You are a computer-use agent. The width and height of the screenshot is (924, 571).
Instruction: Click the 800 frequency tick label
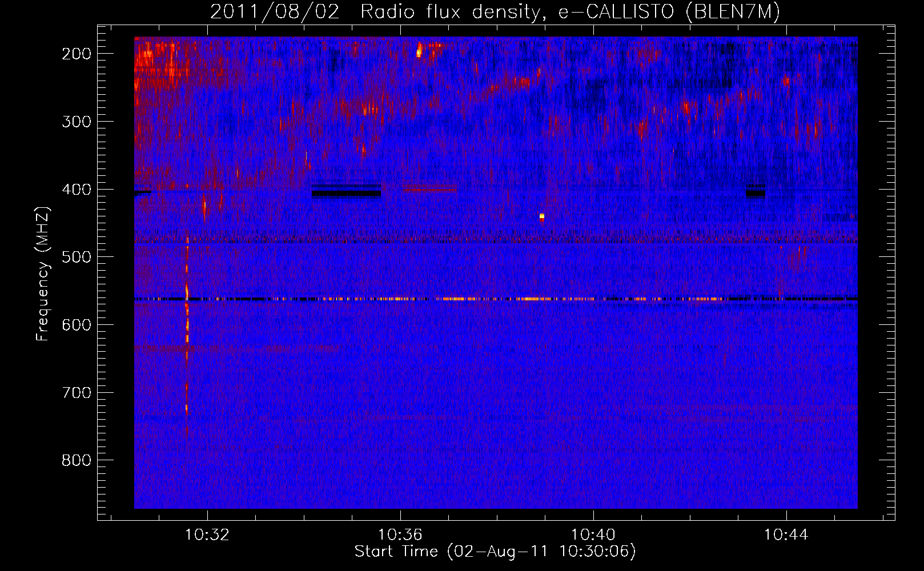tap(76, 460)
